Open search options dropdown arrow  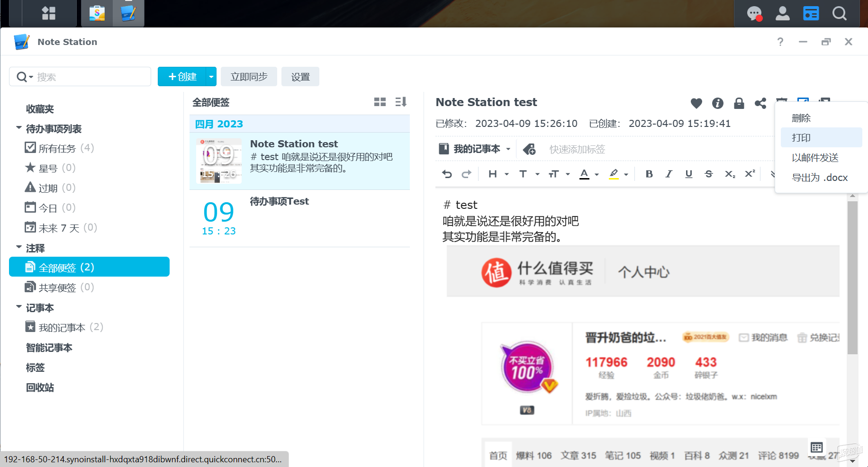coord(31,77)
